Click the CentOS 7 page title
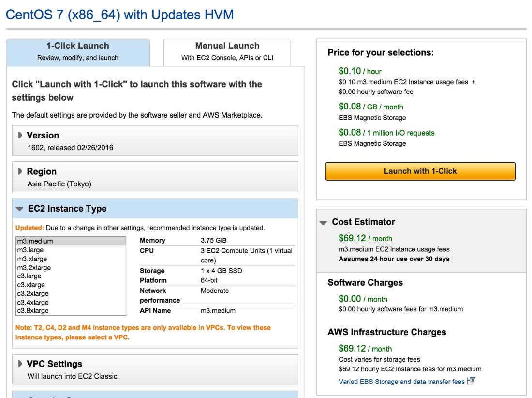 point(119,15)
